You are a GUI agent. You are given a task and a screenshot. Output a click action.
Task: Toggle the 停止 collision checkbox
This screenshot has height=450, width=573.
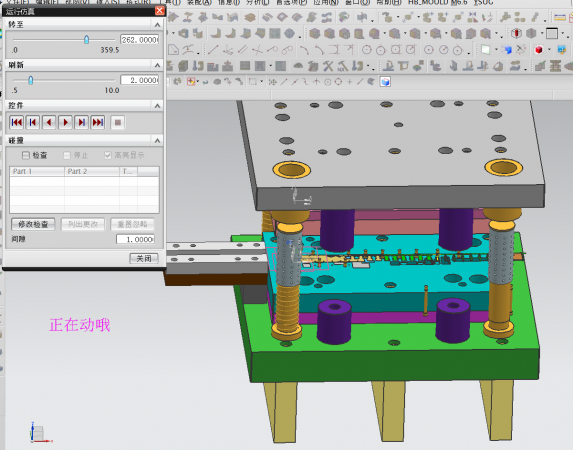point(67,155)
